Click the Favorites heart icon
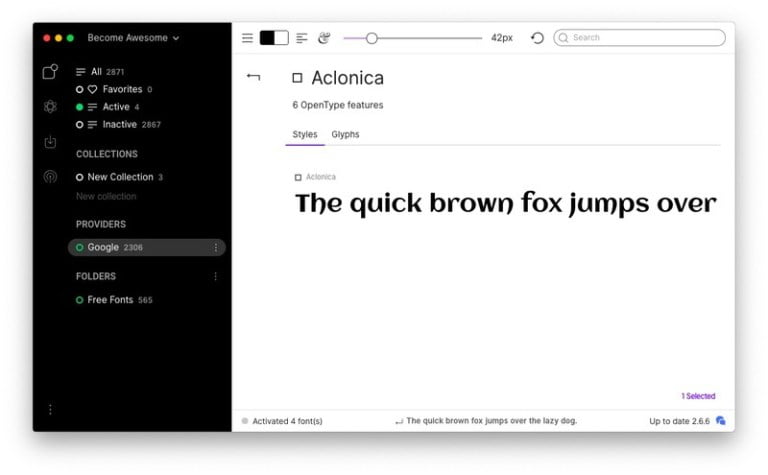The height and width of the screenshot is (475, 768). tap(93, 90)
